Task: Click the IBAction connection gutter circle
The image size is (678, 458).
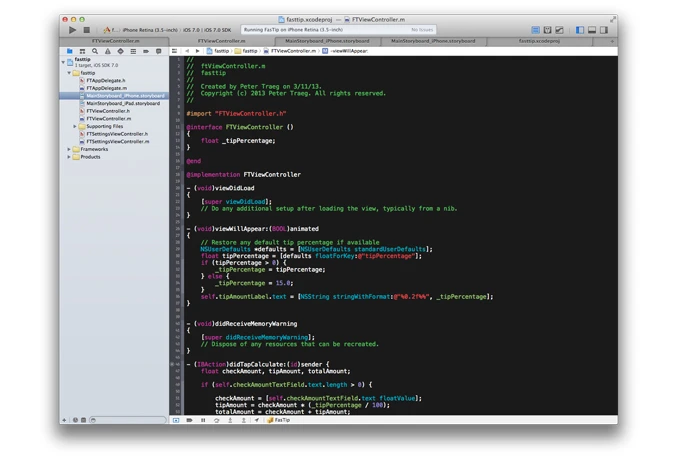Action: (x=172, y=364)
